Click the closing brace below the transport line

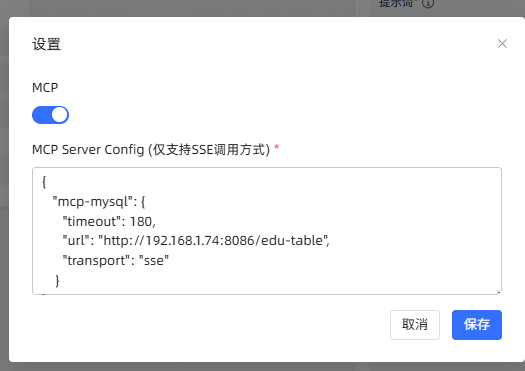pos(57,281)
